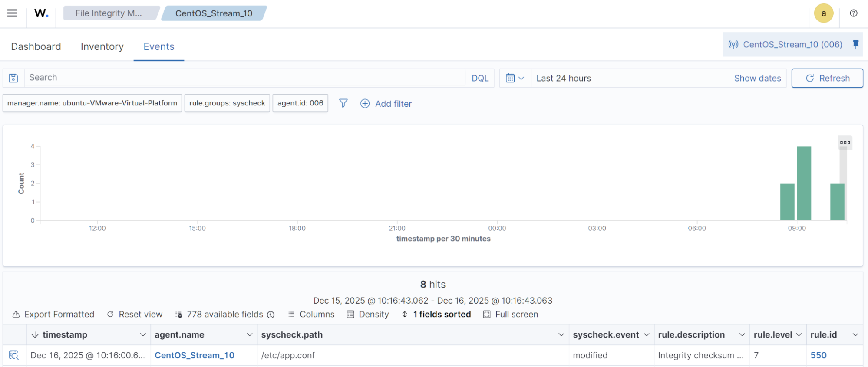Open the rule.groups: syscheck filter pill

coord(227,103)
